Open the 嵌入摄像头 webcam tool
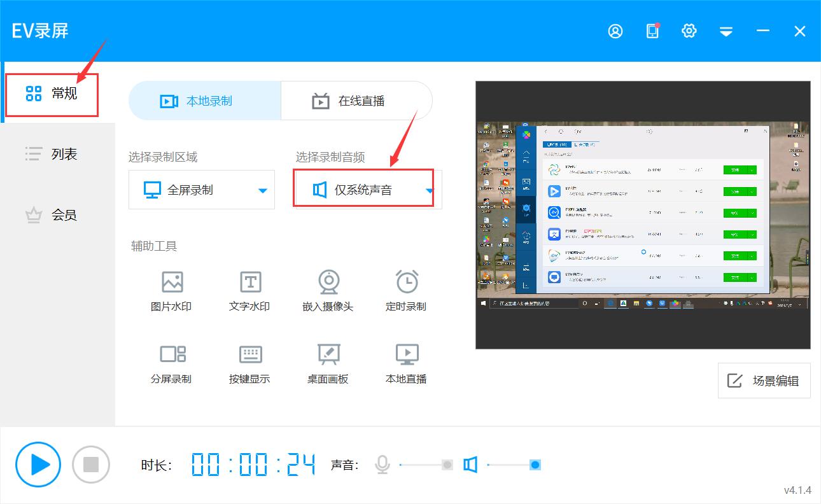Screen dimensions: 821x504 coord(328,291)
